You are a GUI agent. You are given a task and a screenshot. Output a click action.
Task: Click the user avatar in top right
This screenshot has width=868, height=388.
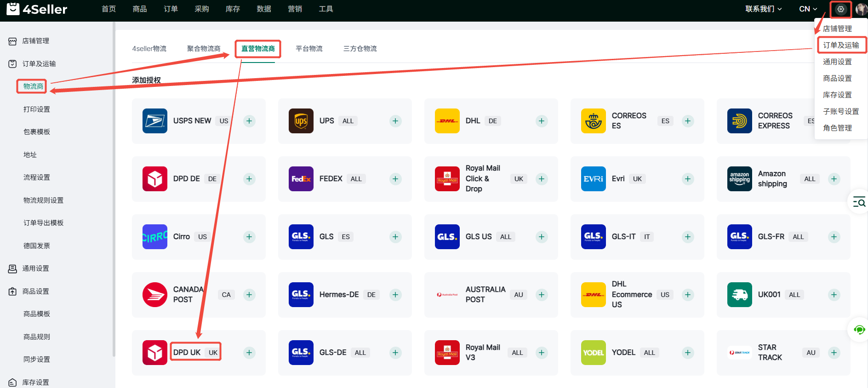coord(862,9)
